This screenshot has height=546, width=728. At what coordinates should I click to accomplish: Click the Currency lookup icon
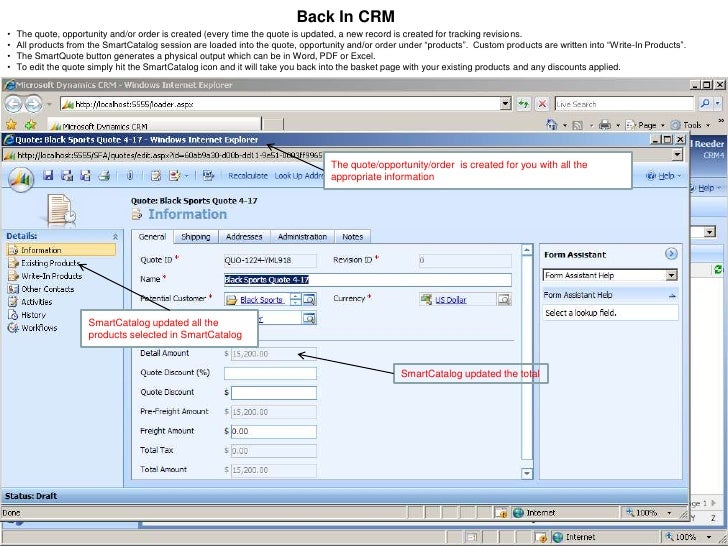(505, 299)
